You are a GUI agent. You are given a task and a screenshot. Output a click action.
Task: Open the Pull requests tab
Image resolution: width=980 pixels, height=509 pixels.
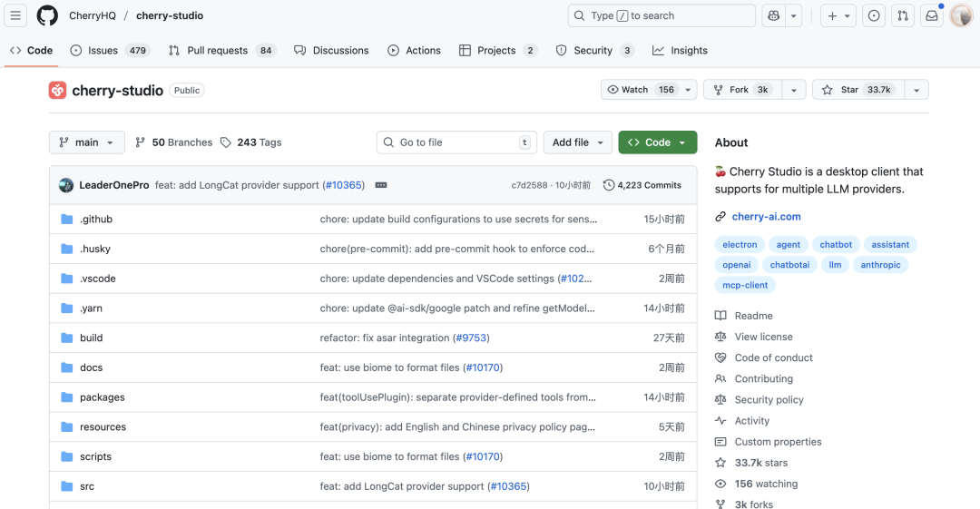click(x=222, y=50)
